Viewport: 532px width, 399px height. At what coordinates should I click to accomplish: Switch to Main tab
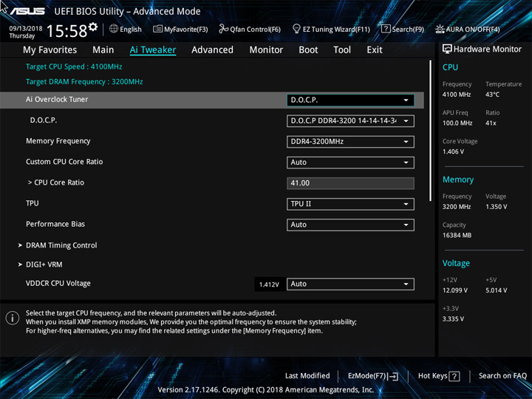coord(103,50)
